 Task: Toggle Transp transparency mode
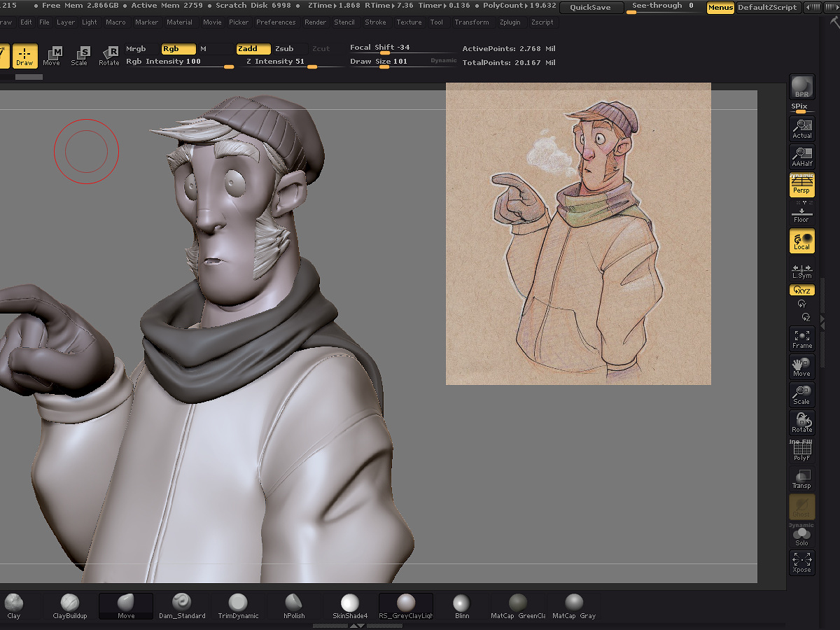pyautogui.click(x=801, y=479)
